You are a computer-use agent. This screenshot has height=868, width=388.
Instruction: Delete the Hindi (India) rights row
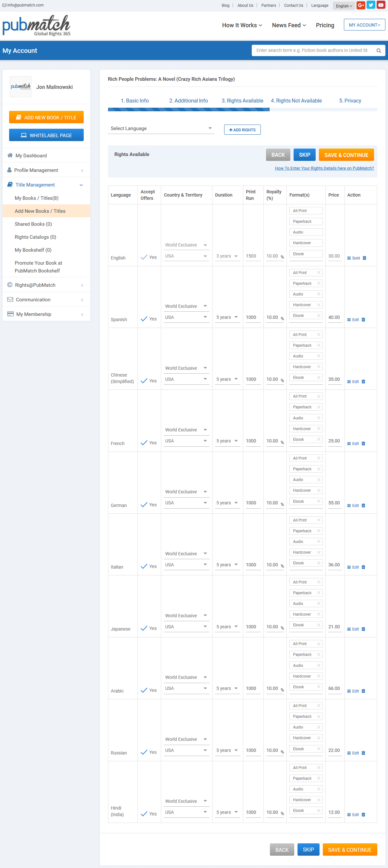[363, 814]
